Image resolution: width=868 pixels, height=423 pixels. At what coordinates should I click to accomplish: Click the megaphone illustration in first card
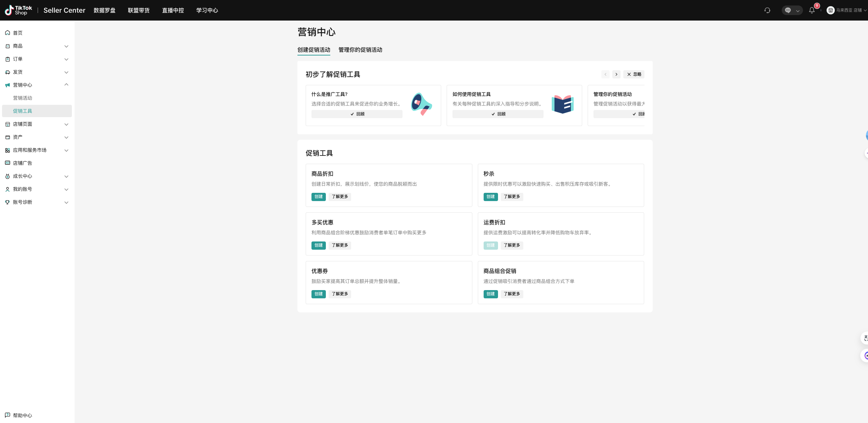point(421,104)
